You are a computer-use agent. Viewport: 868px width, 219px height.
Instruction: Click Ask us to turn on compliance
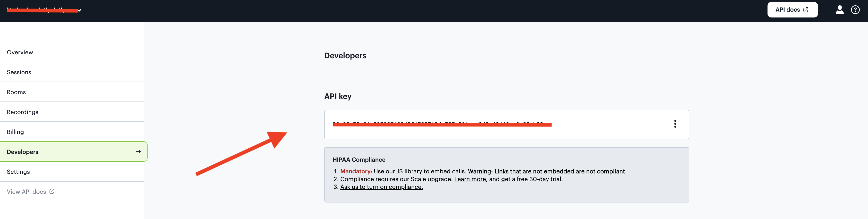tap(381, 187)
